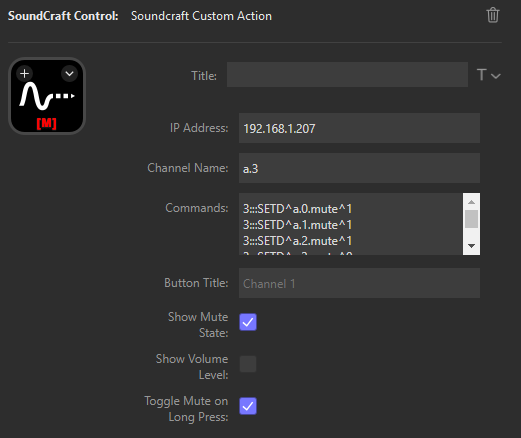Image resolution: width=521 pixels, height=438 pixels.
Task: Open the title text style T dropdown
Action: pos(488,75)
